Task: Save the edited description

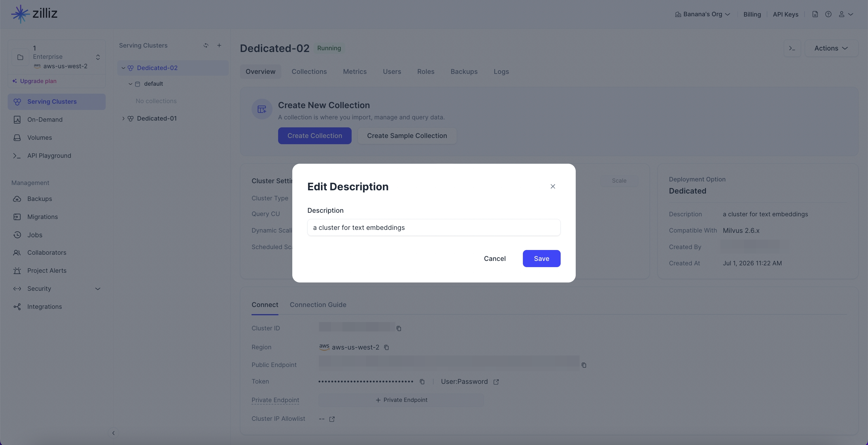Action: pos(541,259)
